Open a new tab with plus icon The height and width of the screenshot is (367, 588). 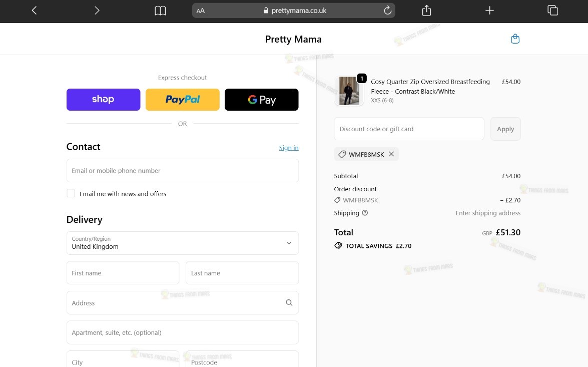coord(489,11)
